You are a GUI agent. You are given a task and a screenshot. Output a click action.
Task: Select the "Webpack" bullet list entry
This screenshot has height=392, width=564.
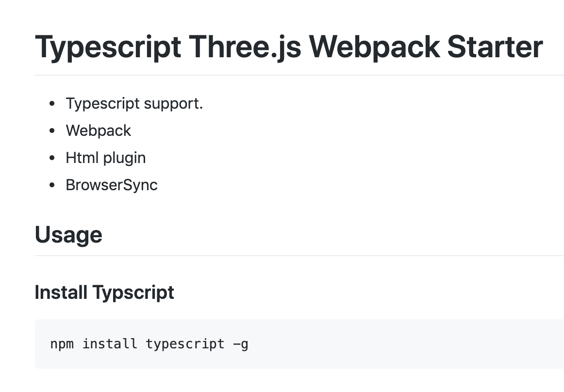pos(98,131)
